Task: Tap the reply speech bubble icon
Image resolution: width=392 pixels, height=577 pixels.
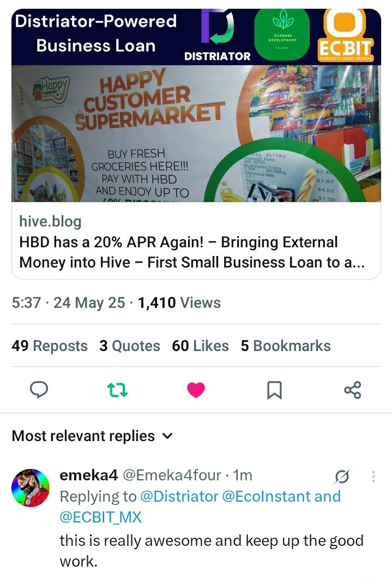Action: point(39,390)
